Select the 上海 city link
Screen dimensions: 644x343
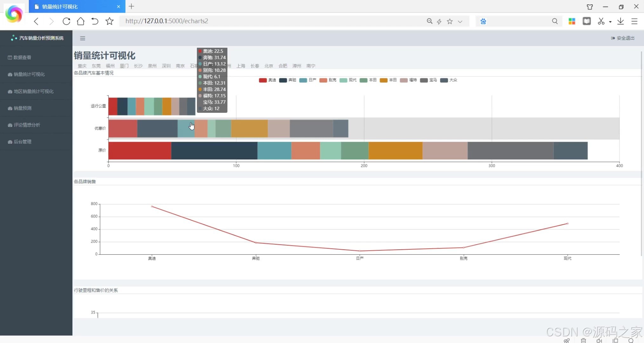[241, 66]
